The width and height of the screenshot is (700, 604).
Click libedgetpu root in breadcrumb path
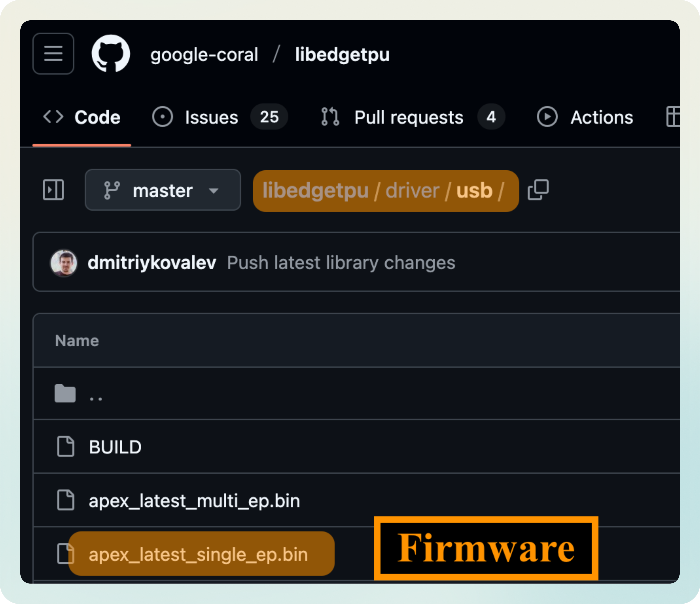(315, 191)
